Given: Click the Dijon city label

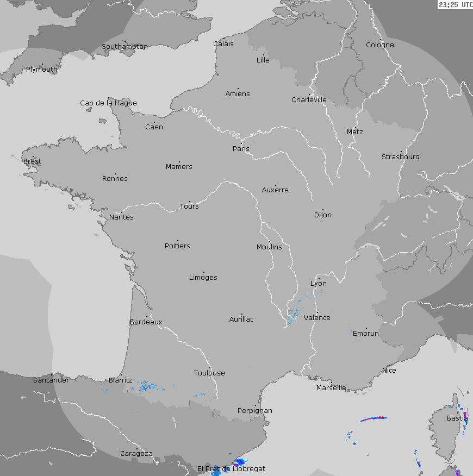Looking at the screenshot, I should click(322, 215).
